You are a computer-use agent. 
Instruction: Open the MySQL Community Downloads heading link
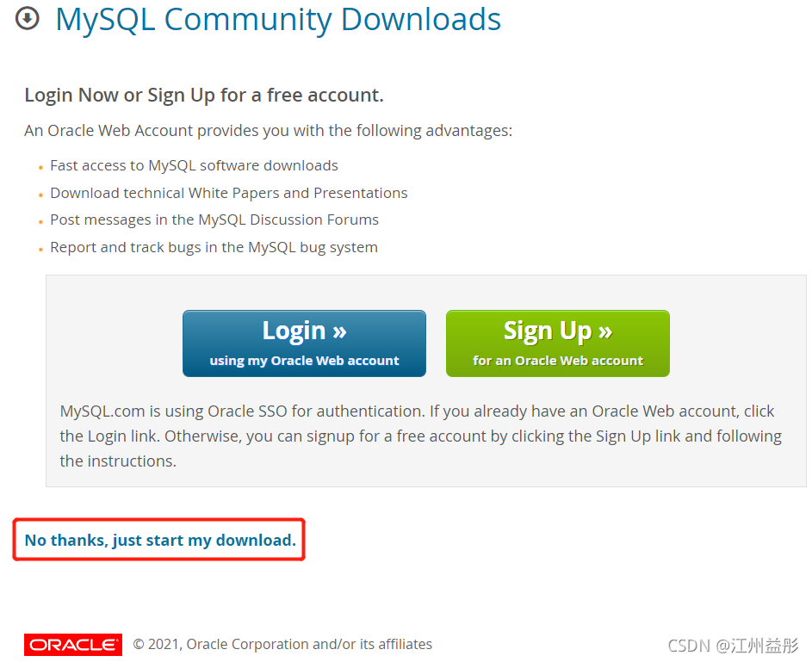[278, 20]
